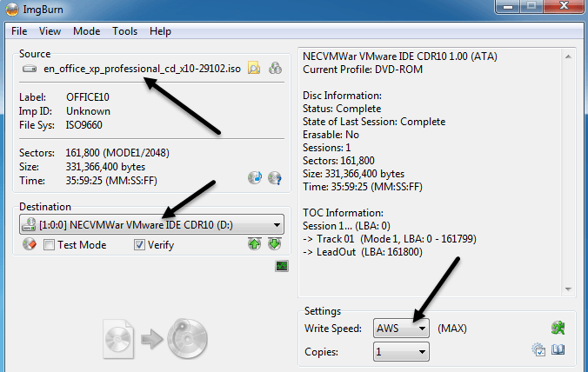Open the settings checklist icon
Viewport: 588px width, 372px height.
[x=538, y=349]
